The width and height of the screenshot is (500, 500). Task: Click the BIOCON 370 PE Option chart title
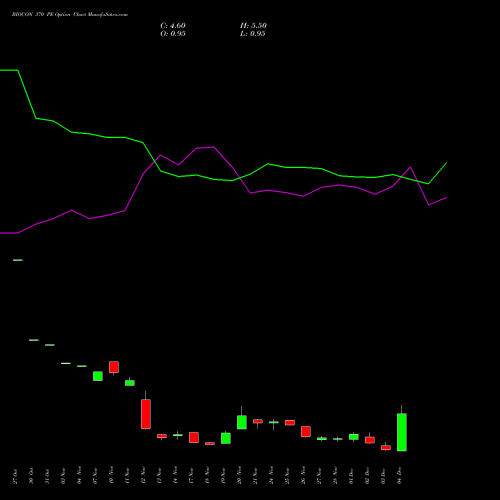pos(70,15)
